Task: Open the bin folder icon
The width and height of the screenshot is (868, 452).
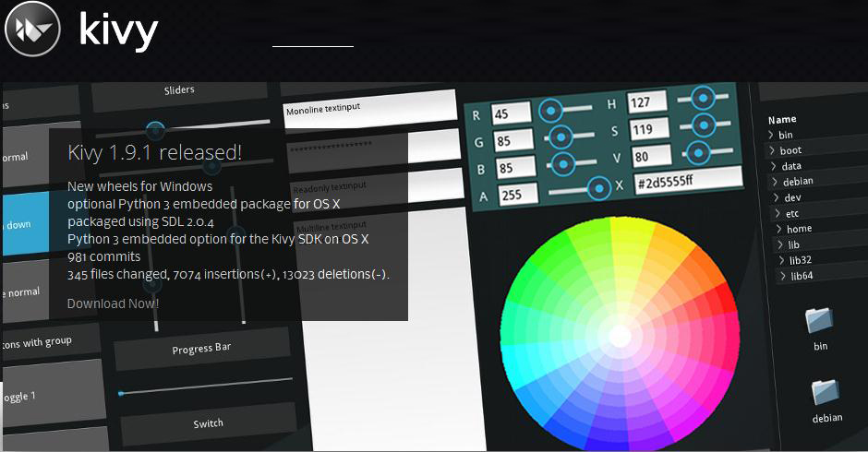Action: pyautogui.click(x=819, y=320)
